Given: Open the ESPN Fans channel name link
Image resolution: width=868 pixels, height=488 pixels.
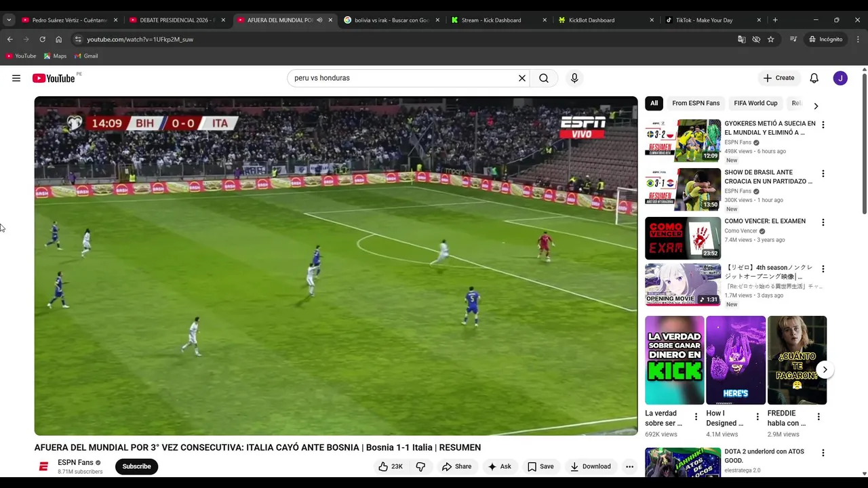Looking at the screenshot, I should click(x=75, y=462).
